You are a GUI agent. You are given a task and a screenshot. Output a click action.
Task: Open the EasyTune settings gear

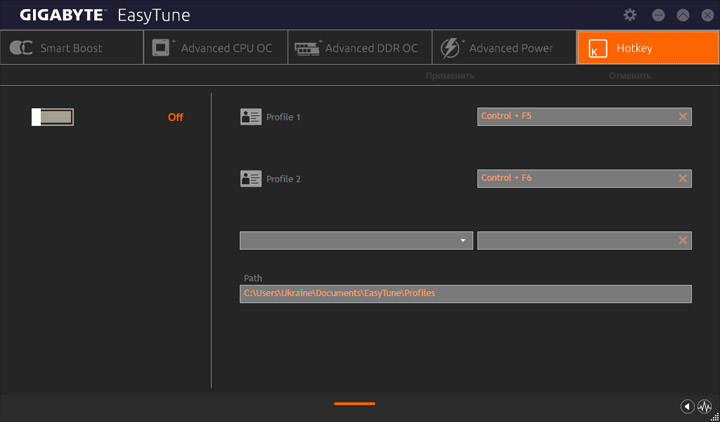630,15
